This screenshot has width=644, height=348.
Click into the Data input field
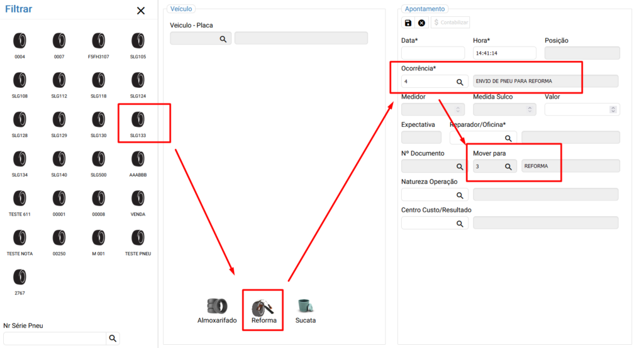tap(433, 53)
